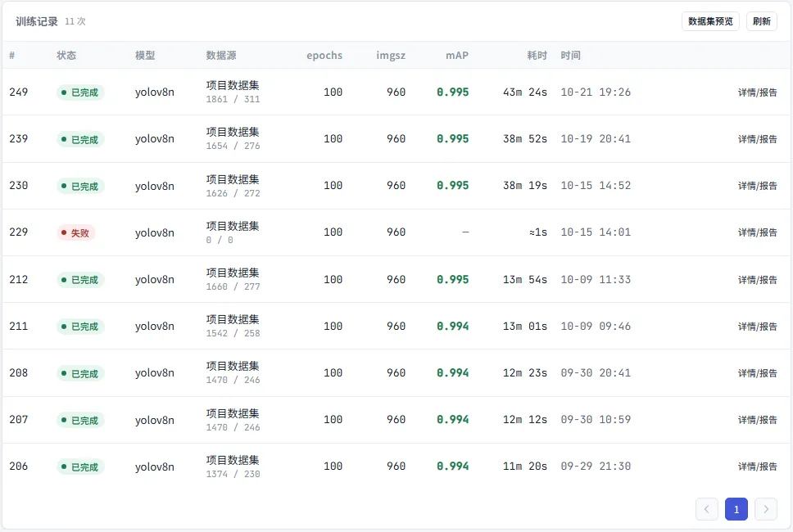Open the 数据集预览 button
Image resolution: width=793 pixels, height=532 pixels.
(x=710, y=21)
